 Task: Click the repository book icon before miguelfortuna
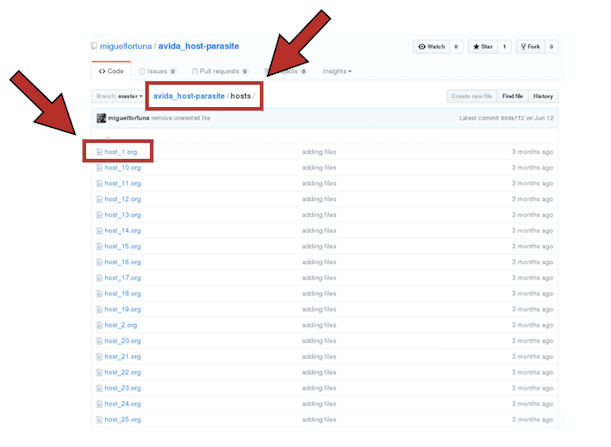[94, 46]
